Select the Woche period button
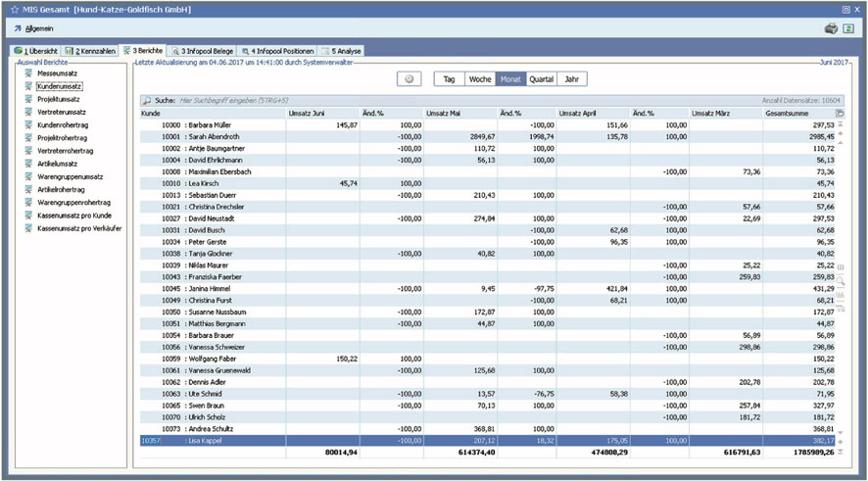 pyautogui.click(x=480, y=79)
